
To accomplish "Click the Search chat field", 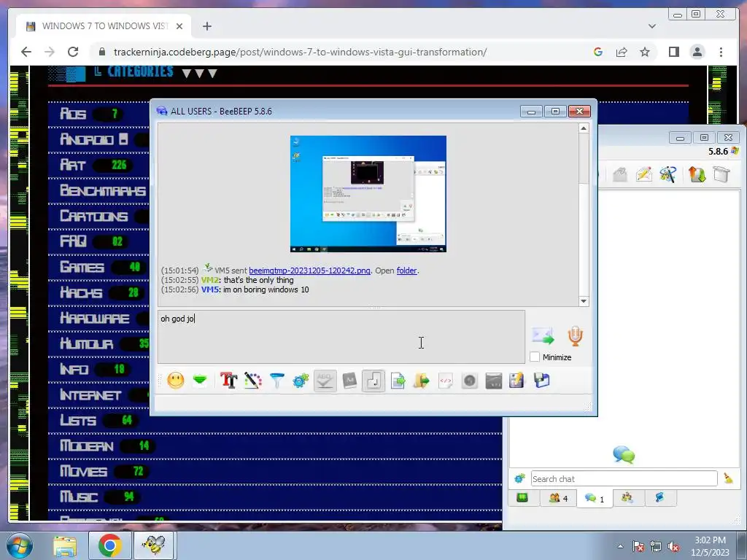I will [624, 478].
